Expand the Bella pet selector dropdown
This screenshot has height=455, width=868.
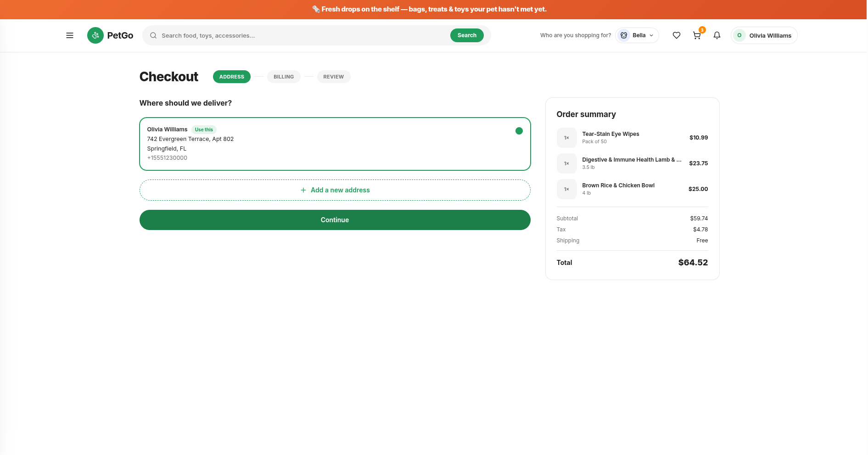pyautogui.click(x=637, y=35)
